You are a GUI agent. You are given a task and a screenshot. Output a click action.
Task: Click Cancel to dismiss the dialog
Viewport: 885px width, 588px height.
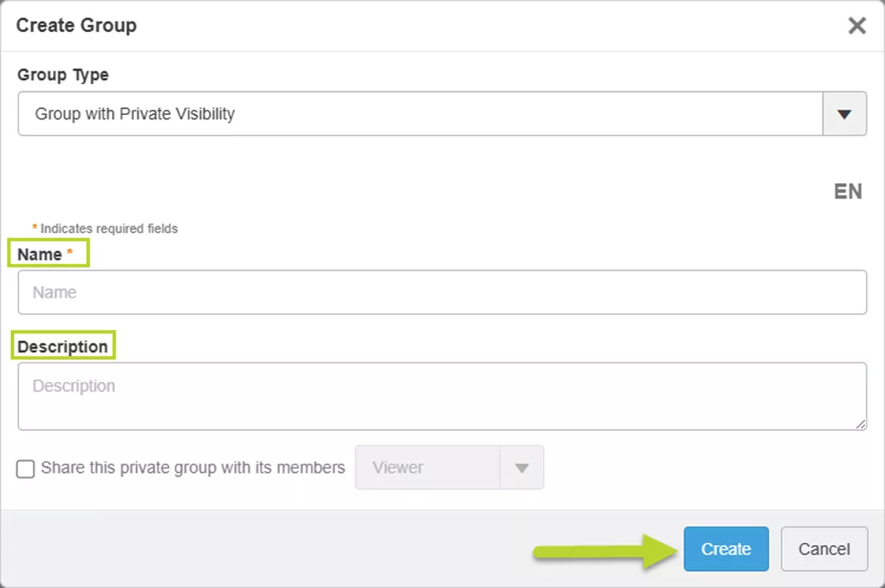824,549
